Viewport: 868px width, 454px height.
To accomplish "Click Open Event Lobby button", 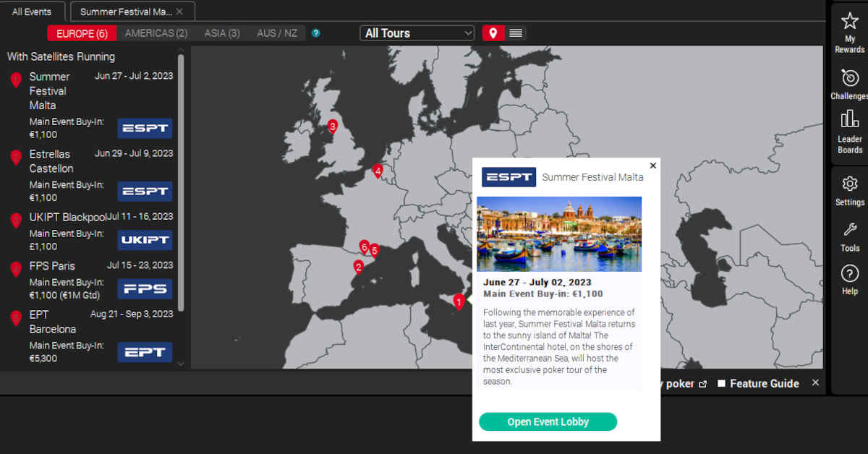I will (x=548, y=422).
